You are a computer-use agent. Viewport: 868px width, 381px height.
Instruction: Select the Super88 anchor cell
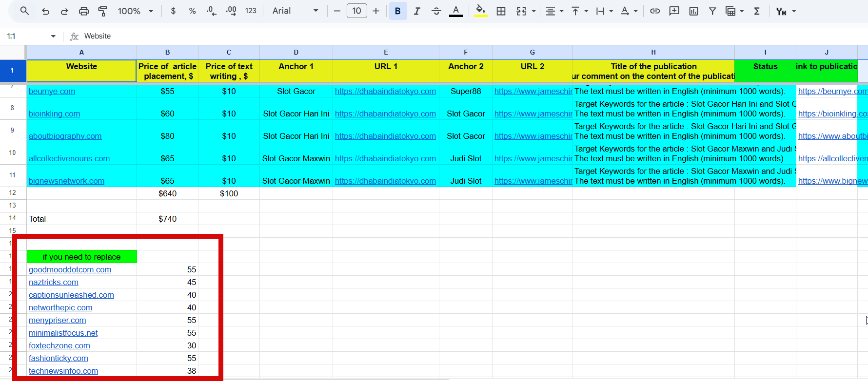[466, 91]
